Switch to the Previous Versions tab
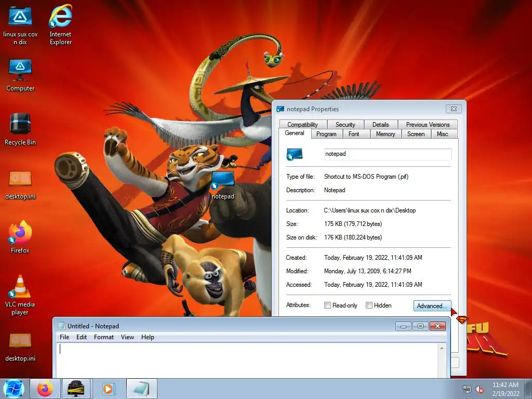The height and width of the screenshot is (399, 532). 428,125
